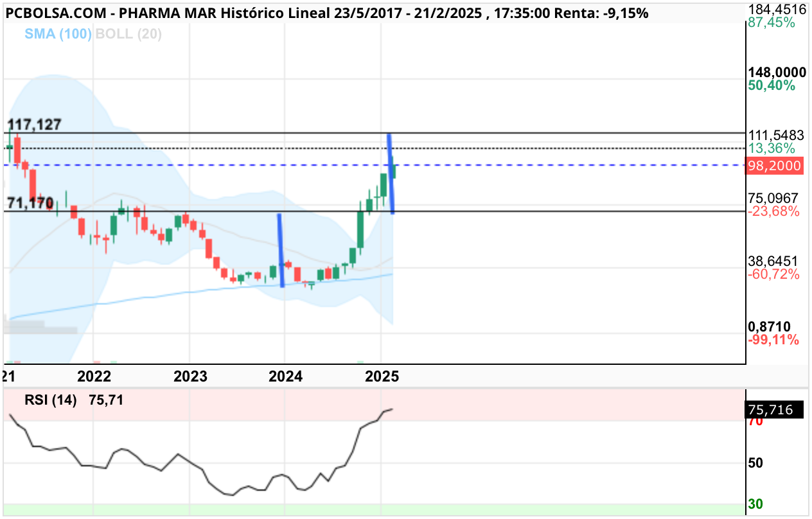Click the 87,45% axis percentage
Image resolution: width=812 pixels, height=519 pixels.
click(x=772, y=22)
